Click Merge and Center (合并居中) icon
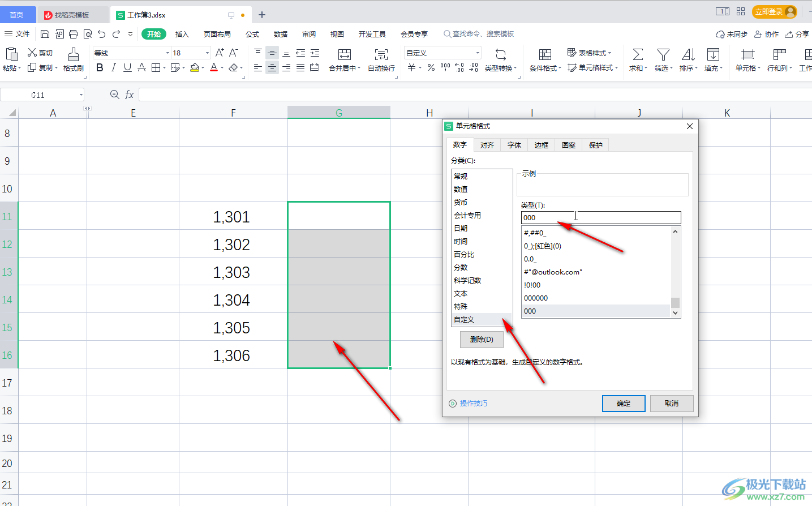Viewport: 812px width, 506px height. pos(345,54)
